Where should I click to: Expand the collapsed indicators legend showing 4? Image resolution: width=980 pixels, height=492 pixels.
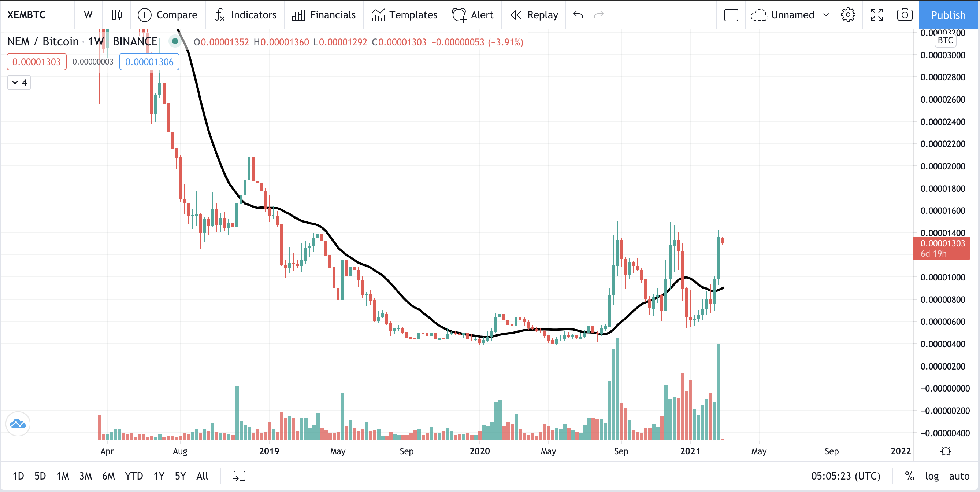click(19, 82)
